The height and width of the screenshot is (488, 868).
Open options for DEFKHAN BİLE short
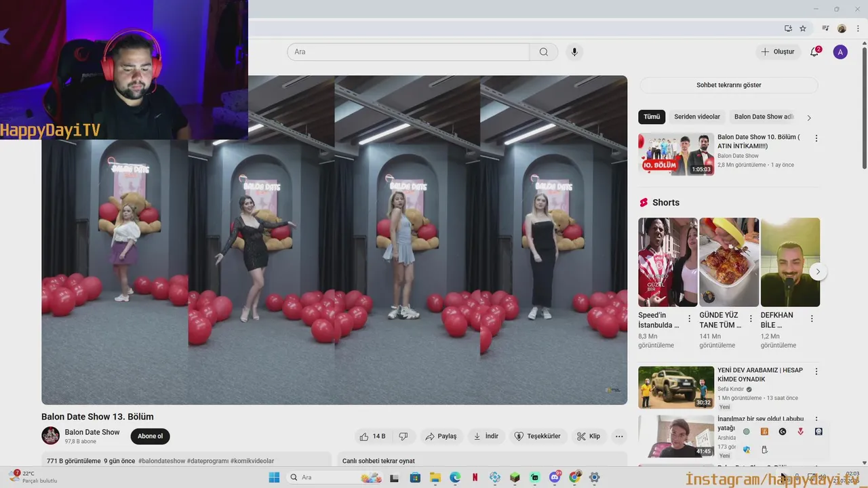click(812, 319)
